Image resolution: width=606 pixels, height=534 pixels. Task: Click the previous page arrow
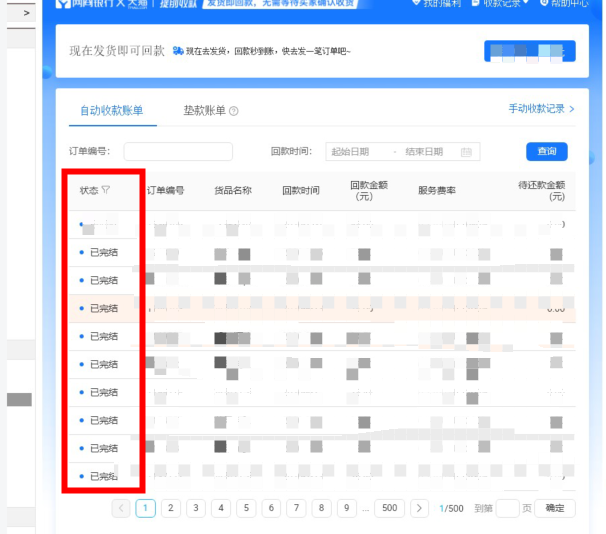pyautogui.click(x=121, y=508)
